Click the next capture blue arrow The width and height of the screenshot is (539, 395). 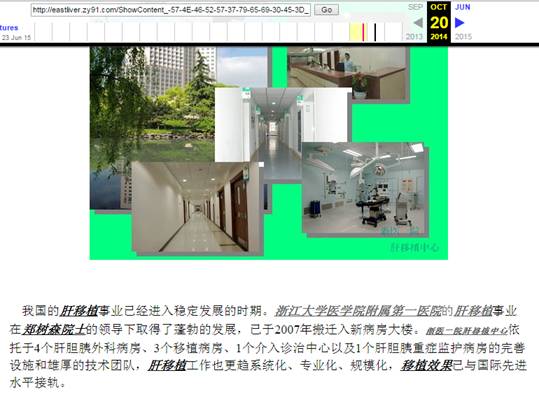click(460, 23)
